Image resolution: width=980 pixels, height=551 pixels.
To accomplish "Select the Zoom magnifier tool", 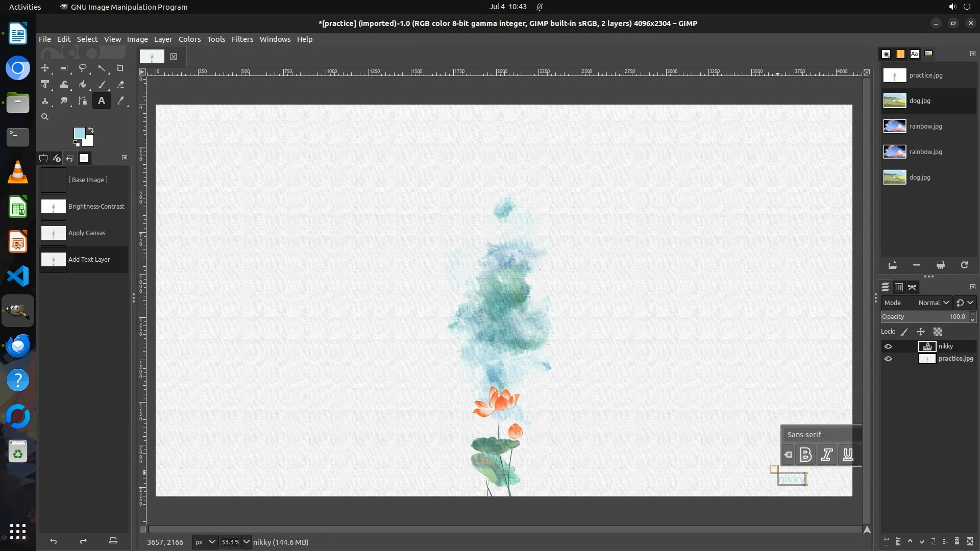I will (45, 117).
